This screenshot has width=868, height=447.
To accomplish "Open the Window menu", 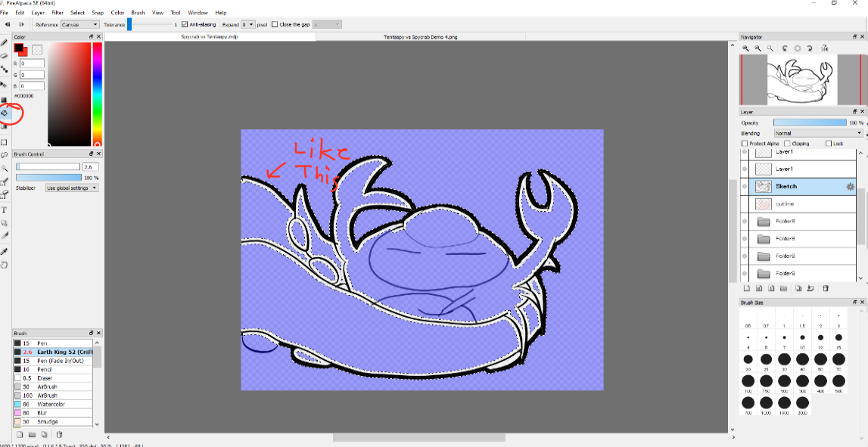I will point(198,12).
